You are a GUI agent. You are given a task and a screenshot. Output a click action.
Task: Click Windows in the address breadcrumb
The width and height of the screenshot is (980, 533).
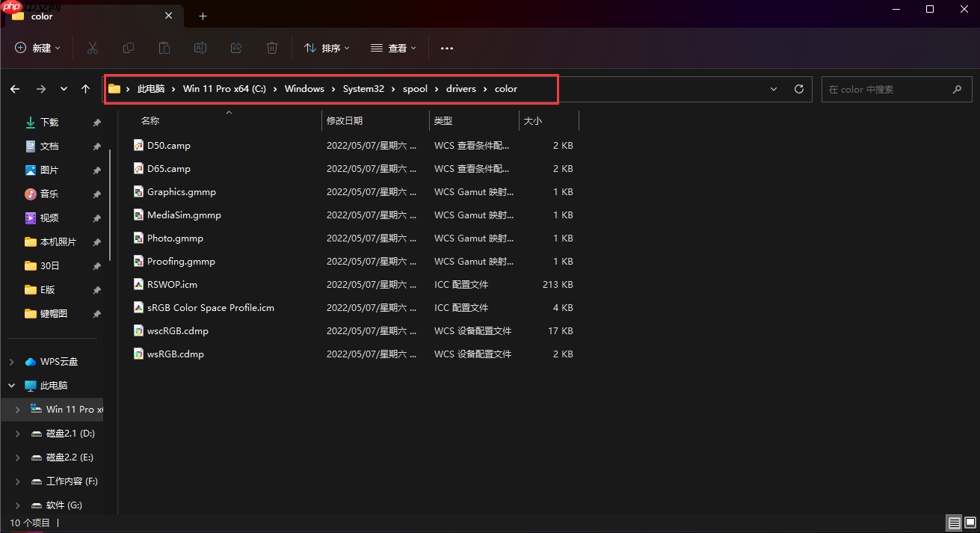(x=303, y=88)
